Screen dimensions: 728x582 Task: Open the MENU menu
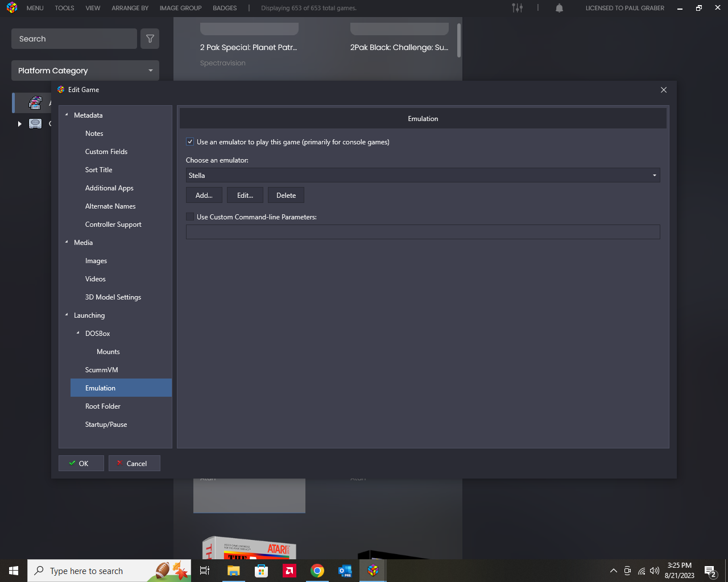tap(35, 8)
